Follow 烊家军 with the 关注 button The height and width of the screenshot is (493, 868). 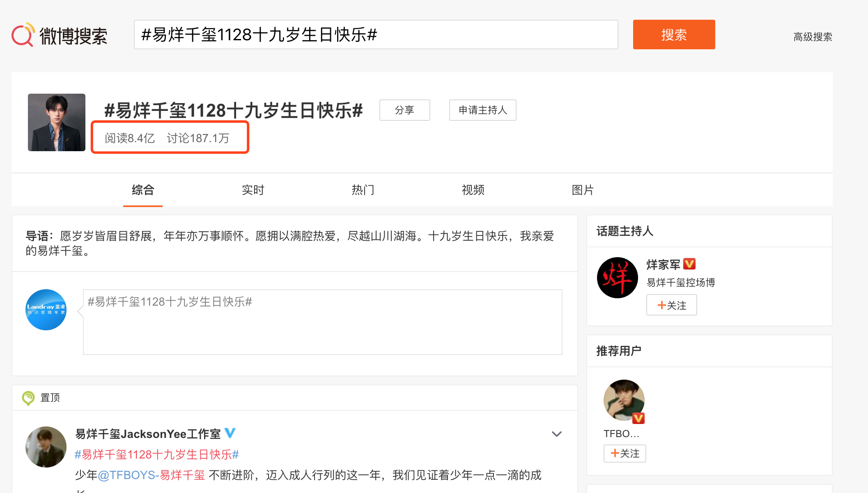(672, 305)
